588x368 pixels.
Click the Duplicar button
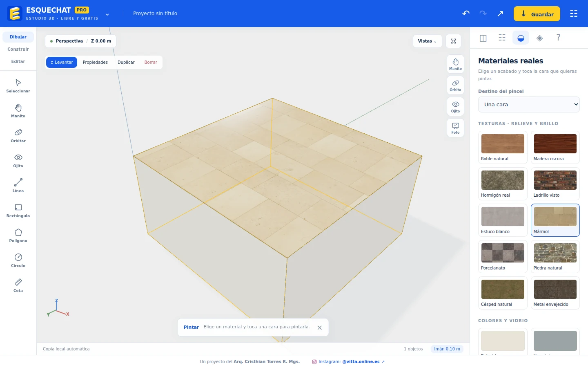pyautogui.click(x=126, y=62)
